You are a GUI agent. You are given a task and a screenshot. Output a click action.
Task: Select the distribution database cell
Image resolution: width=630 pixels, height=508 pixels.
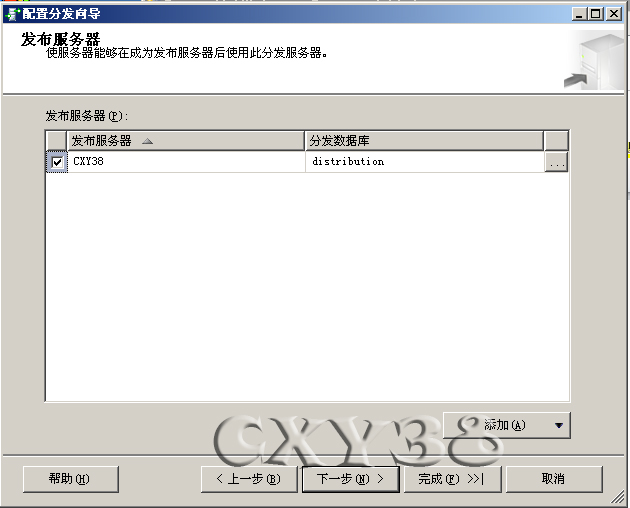coord(424,161)
